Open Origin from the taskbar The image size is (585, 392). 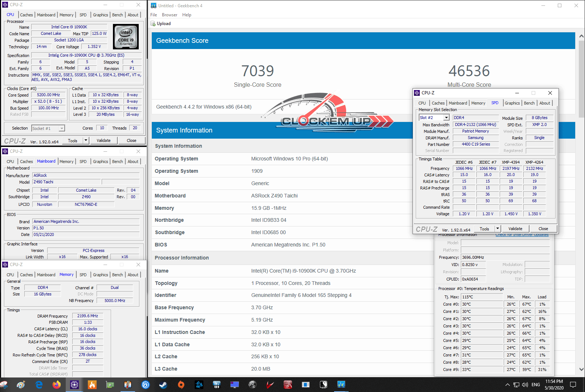coord(181,384)
